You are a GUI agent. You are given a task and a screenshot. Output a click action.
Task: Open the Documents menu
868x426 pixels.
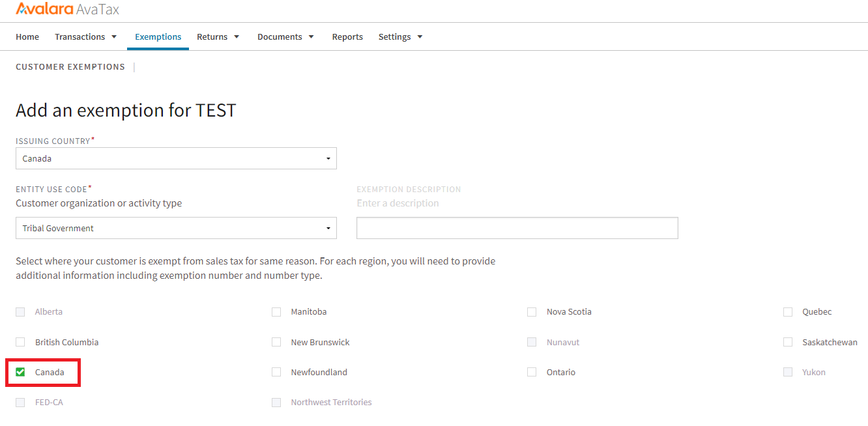285,37
